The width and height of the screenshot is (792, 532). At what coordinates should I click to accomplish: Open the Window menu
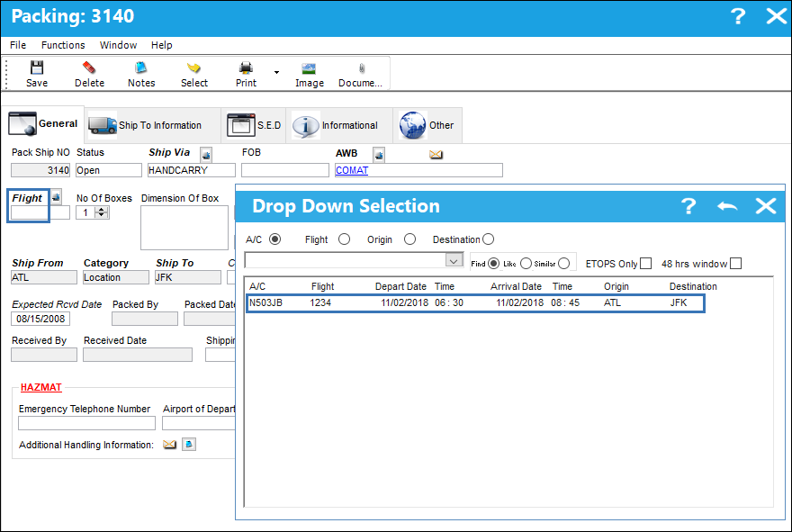[118, 45]
